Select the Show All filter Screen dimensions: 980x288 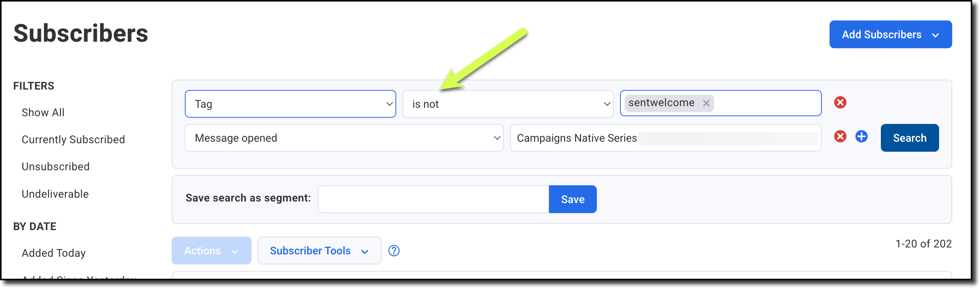pos(43,113)
